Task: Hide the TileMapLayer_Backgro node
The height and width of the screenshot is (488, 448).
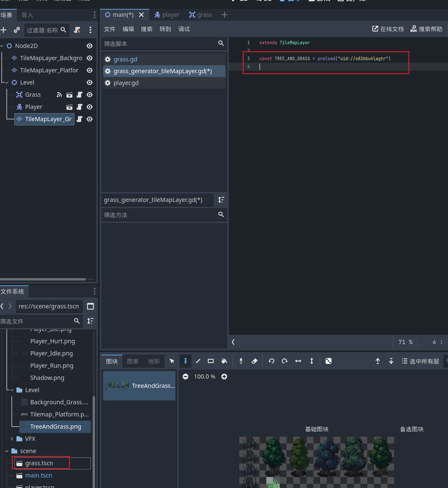Action: 90,58
